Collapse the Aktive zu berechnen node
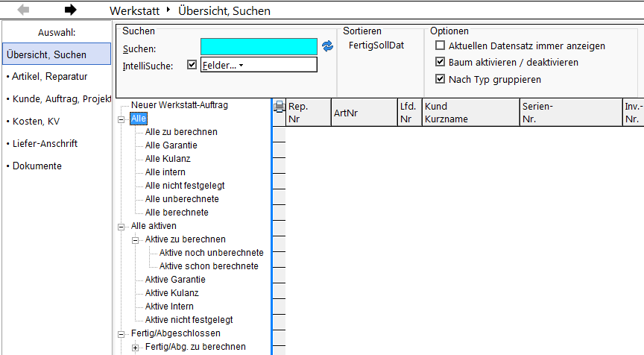 click(135, 240)
